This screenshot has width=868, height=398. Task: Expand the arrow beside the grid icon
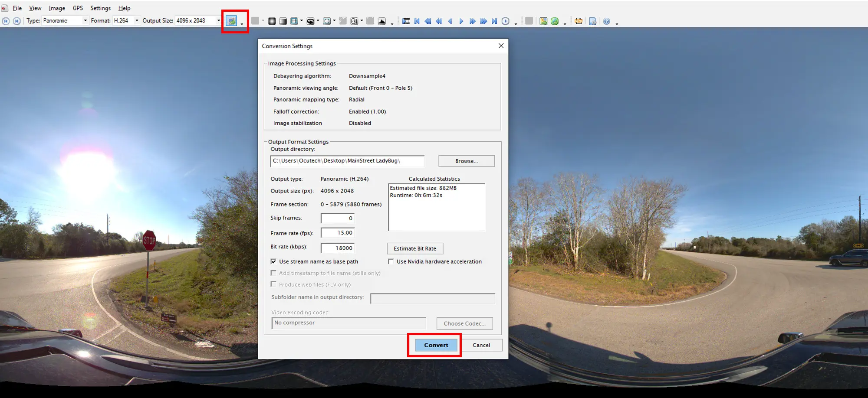coord(302,21)
